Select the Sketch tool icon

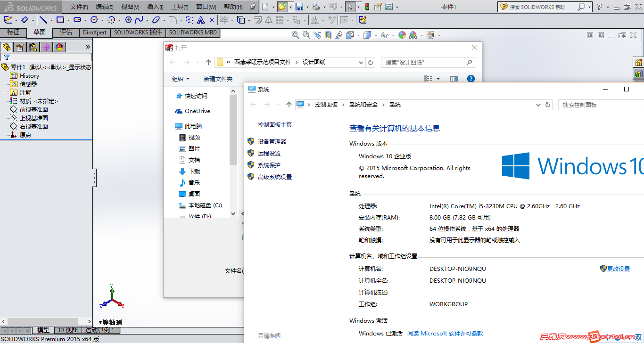coord(8,20)
